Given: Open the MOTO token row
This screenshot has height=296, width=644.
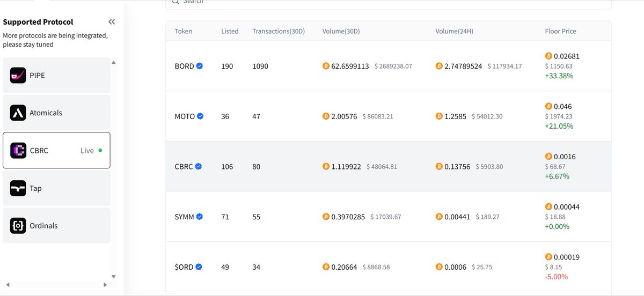Looking at the screenshot, I should (x=389, y=116).
